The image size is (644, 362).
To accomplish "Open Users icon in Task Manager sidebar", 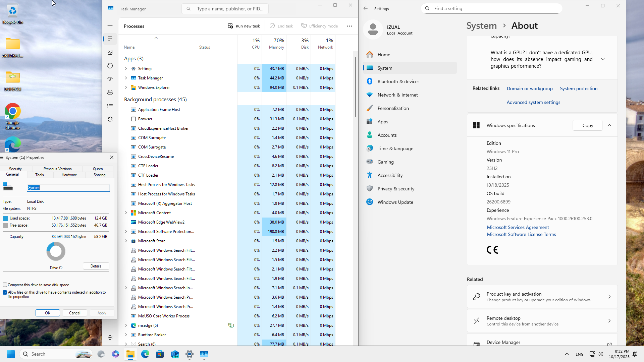I will pyautogui.click(x=110, y=93).
